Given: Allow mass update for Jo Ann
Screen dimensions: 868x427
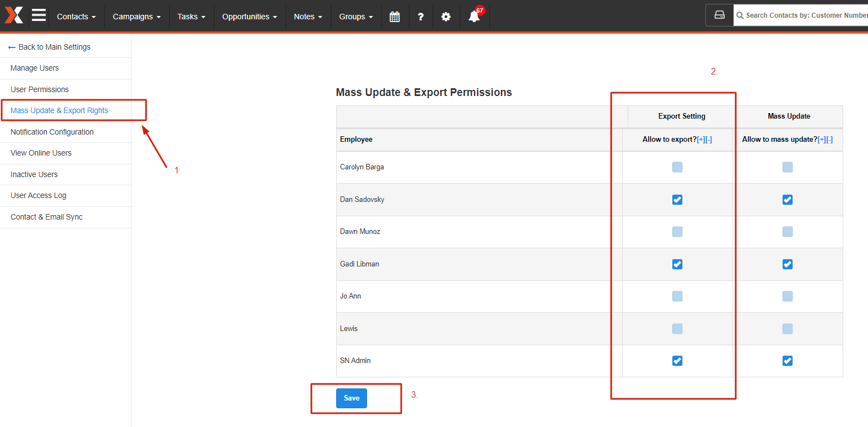Looking at the screenshot, I should pyautogui.click(x=788, y=296).
